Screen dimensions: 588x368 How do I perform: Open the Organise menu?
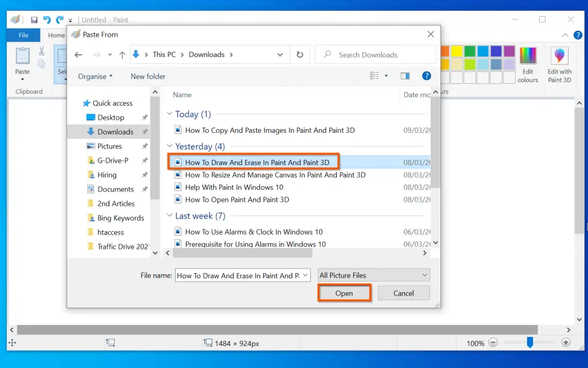[95, 76]
